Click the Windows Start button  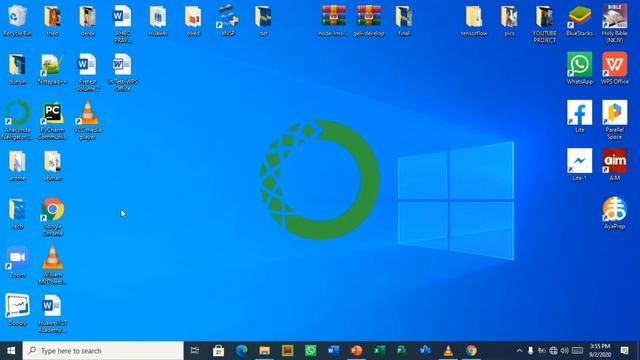click(x=11, y=351)
